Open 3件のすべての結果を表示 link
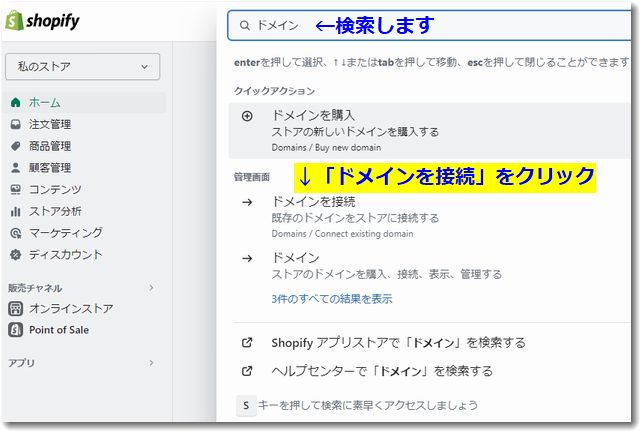 click(331, 299)
